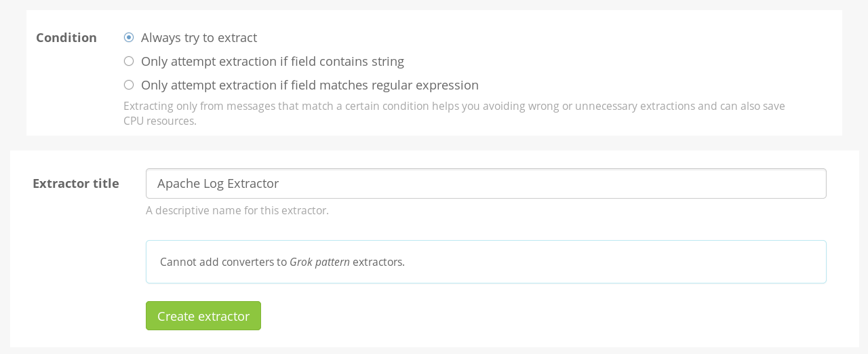Screen dimensions: 868x354
Task: Click the "A descriptive name for this extractor" hint
Action: pyautogui.click(x=237, y=210)
